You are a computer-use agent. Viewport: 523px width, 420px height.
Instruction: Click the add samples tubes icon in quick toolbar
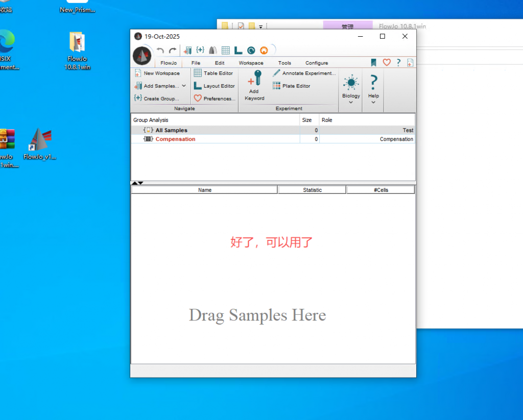point(187,50)
